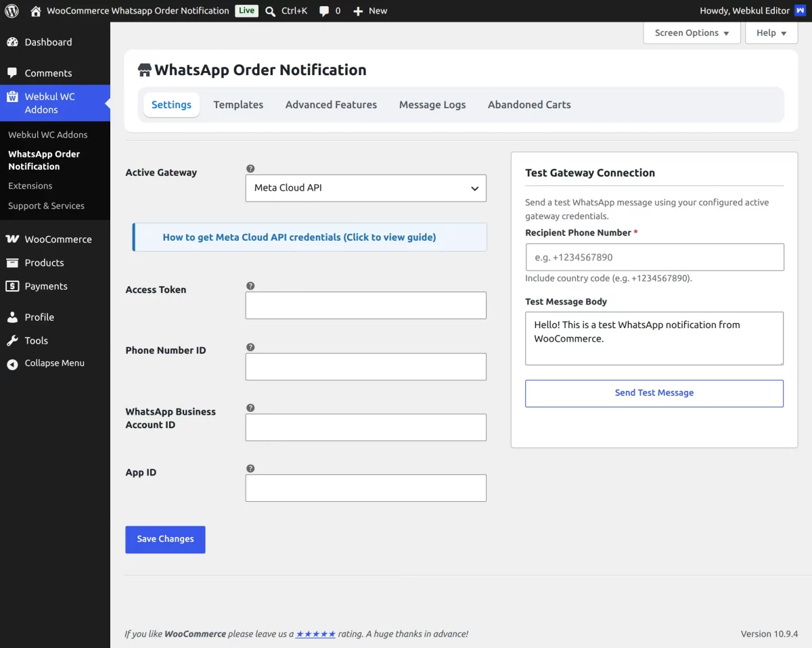This screenshot has width=812, height=648.
Task: Open the Howdy, Webkul Editor account menu
Action: [x=752, y=11]
